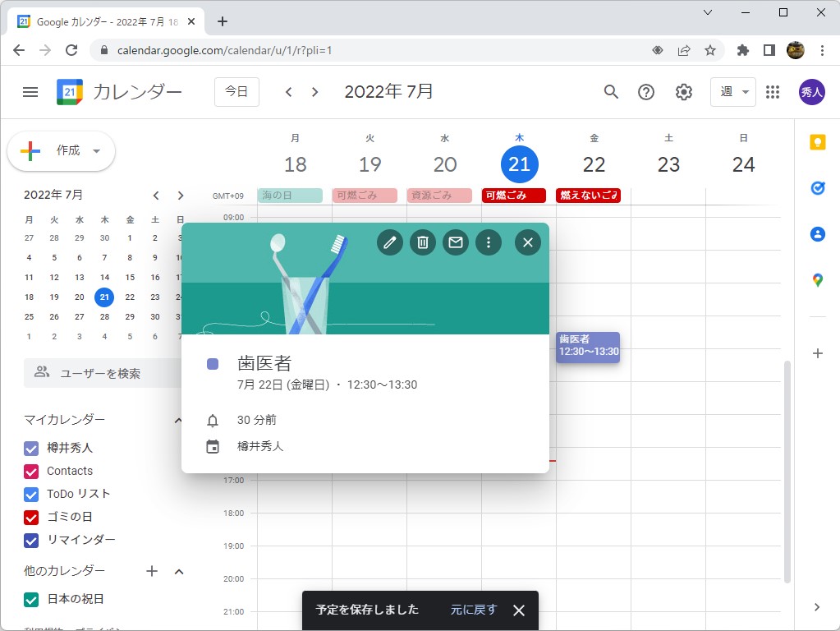The height and width of the screenshot is (631, 840).
Task: Jump to today with the 今日 button
Action: [x=236, y=92]
